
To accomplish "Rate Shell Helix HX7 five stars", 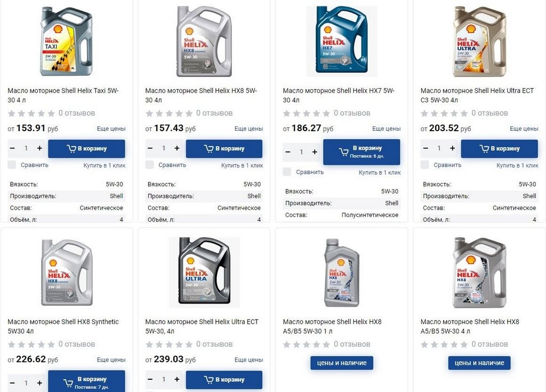I will [326, 113].
